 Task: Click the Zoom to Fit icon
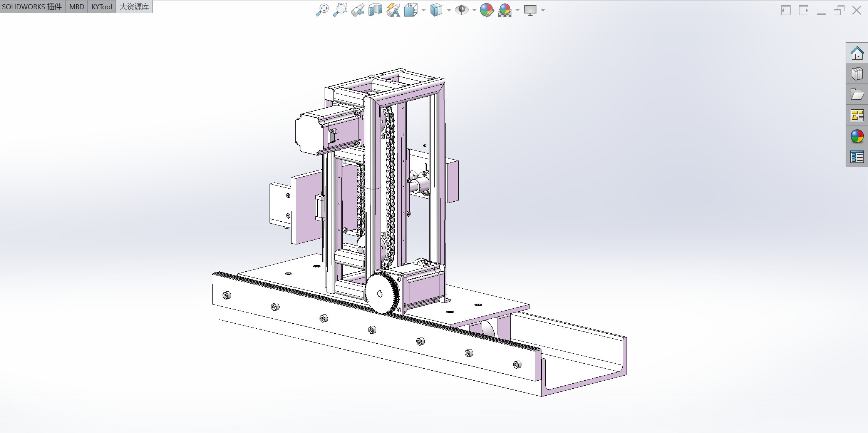[x=322, y=10]
